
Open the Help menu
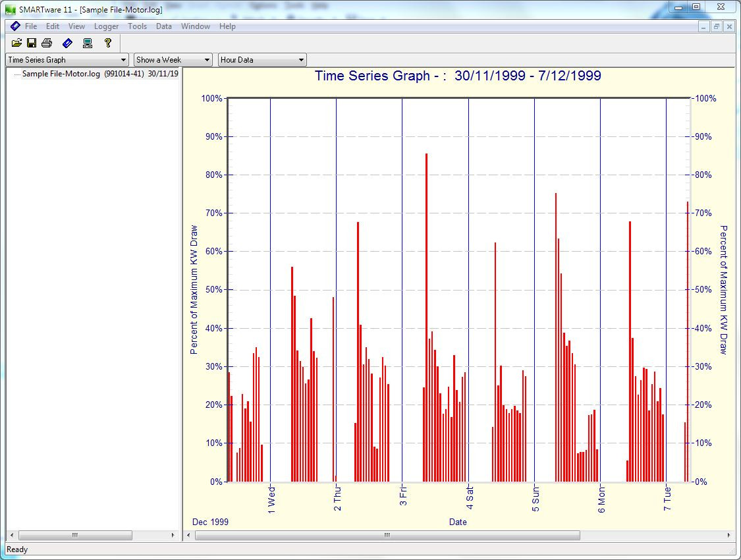click(227, 26)
